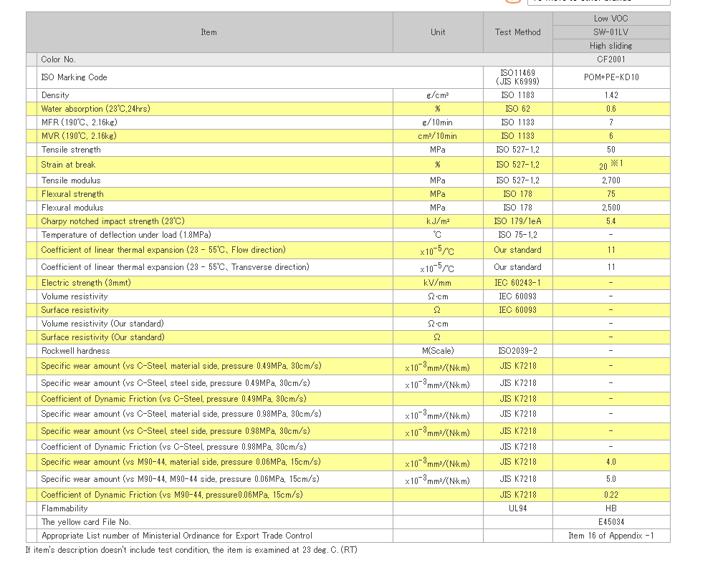728x565 pixels.
Task: Click the Charpy notched impact strength row
Action: [112, 221]
